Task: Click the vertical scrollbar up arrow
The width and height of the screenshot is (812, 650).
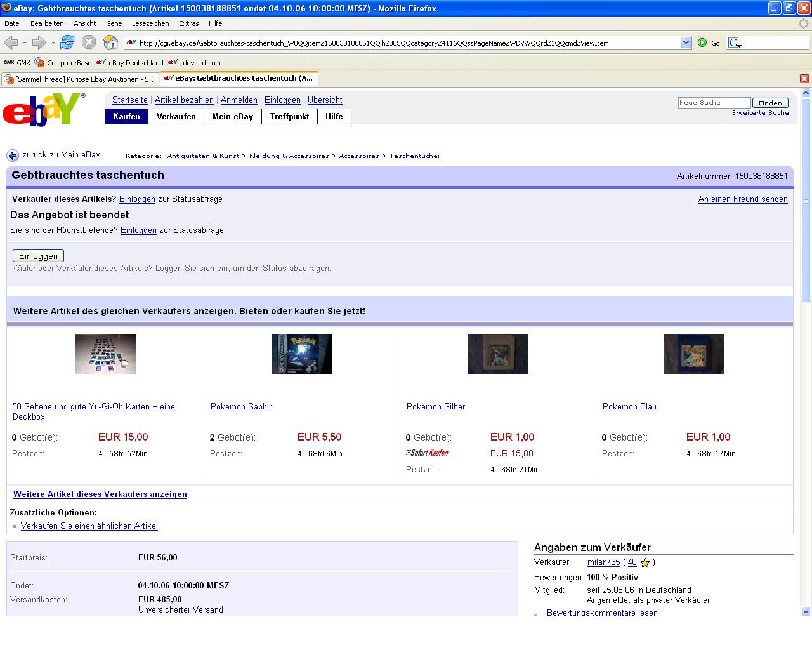Action: point(806,93)
